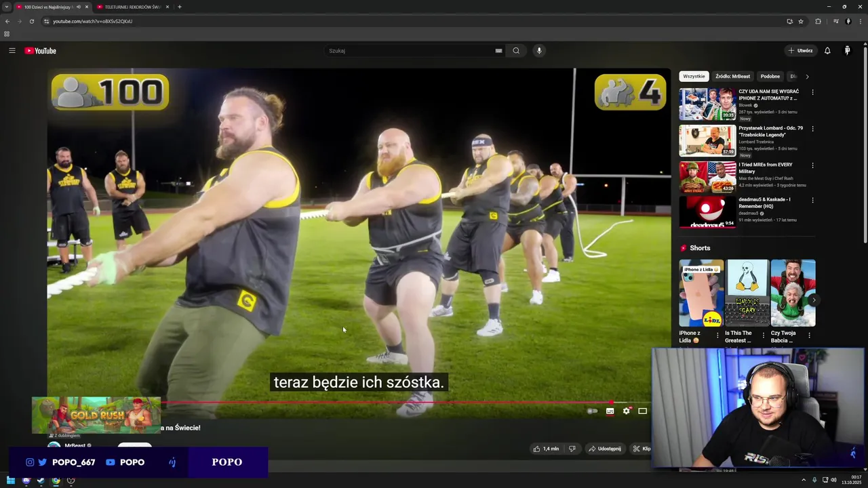Open a new browser tab
Viewport: 868px width, 488px height.
point(179,7)
